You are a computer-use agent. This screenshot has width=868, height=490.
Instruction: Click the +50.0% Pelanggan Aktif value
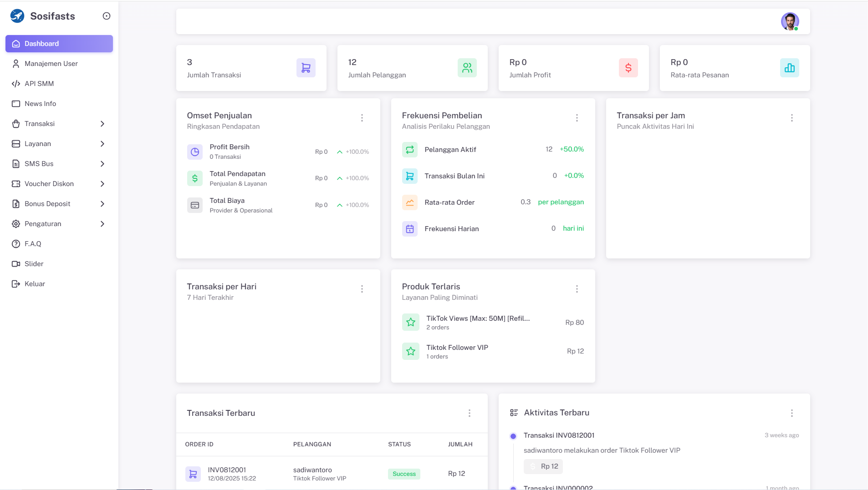pyautogui.click(x=572, y=149)
